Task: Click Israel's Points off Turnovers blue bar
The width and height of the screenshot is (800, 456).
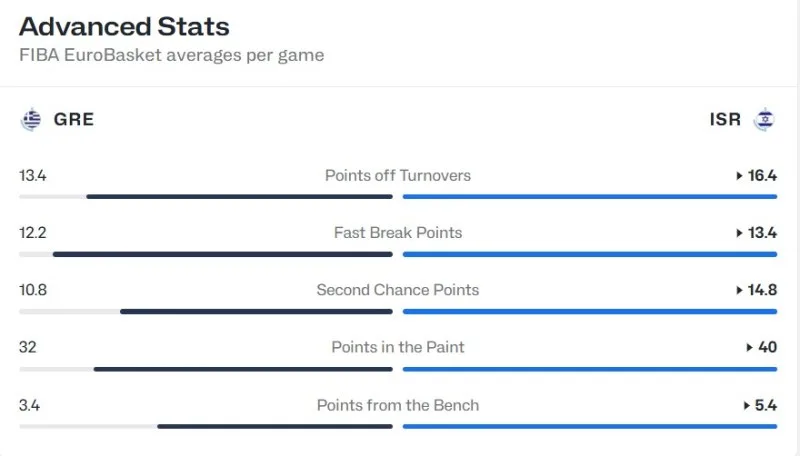Action: pos(590,196)
